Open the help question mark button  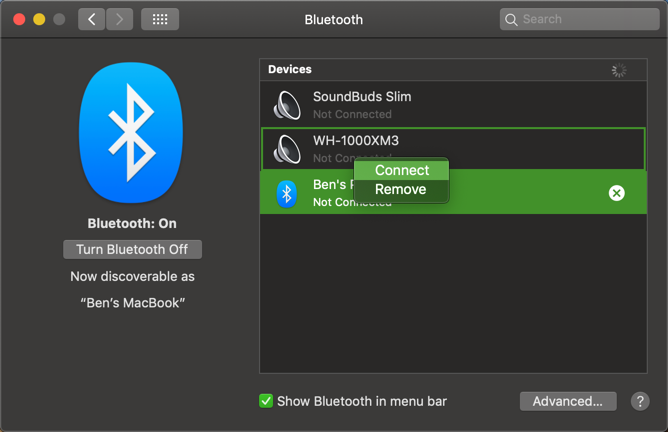coord(640,401)
